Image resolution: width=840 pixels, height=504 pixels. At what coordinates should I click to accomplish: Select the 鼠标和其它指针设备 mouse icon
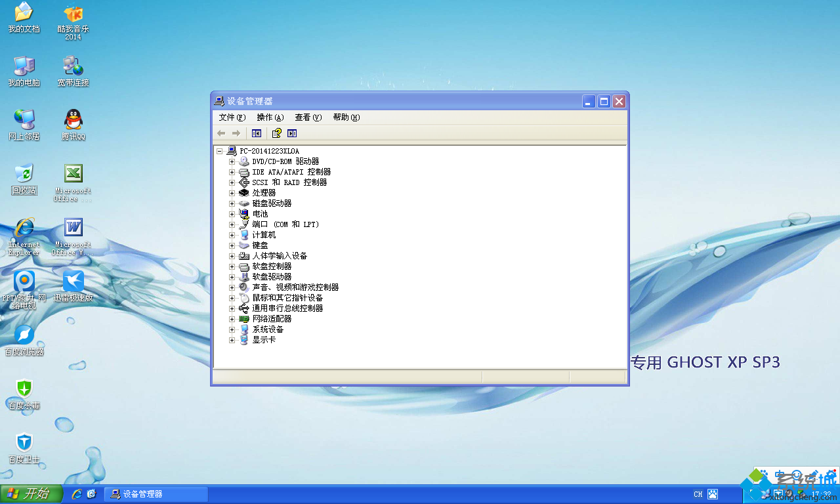243,298
